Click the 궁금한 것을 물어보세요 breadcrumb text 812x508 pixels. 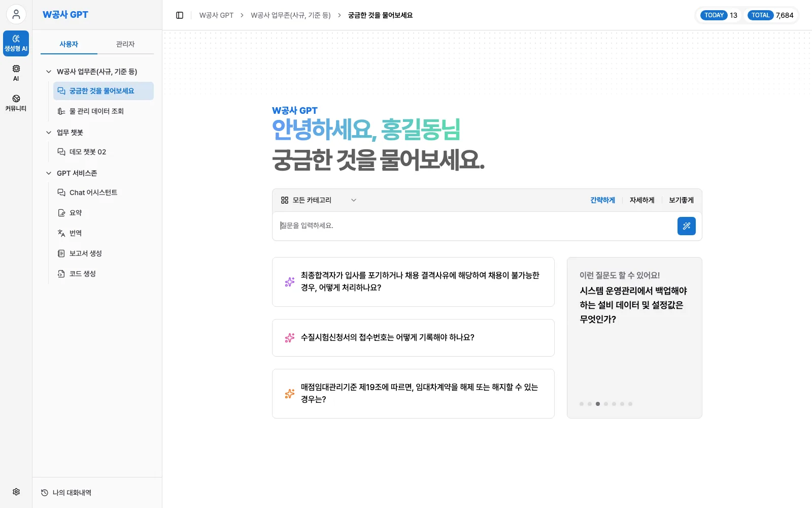coord(380,15)
